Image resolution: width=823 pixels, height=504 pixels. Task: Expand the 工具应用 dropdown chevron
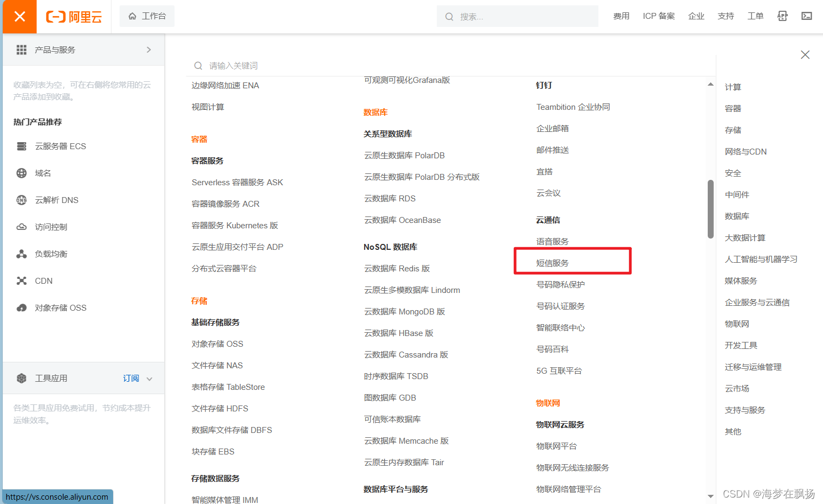(149, 379)
